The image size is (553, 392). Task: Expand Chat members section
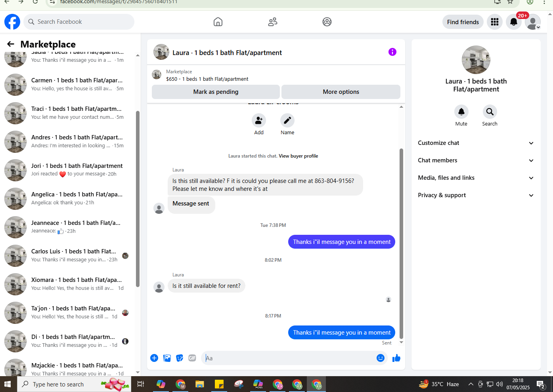(x=476, y=160)
